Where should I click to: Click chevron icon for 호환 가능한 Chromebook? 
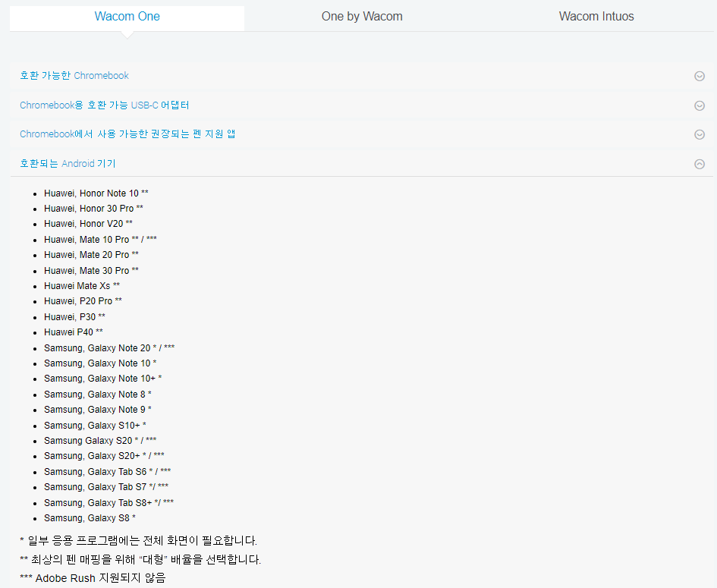pyautogui.click(x=699, y=76)
